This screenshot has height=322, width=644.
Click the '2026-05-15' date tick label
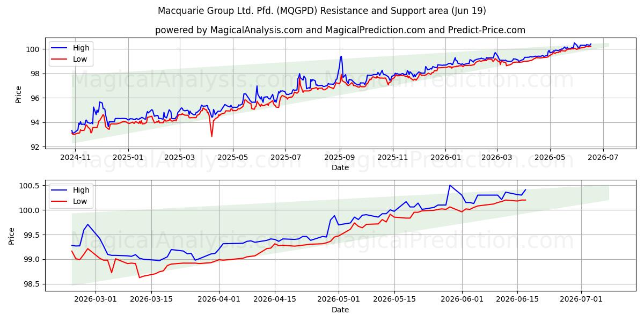394,299
